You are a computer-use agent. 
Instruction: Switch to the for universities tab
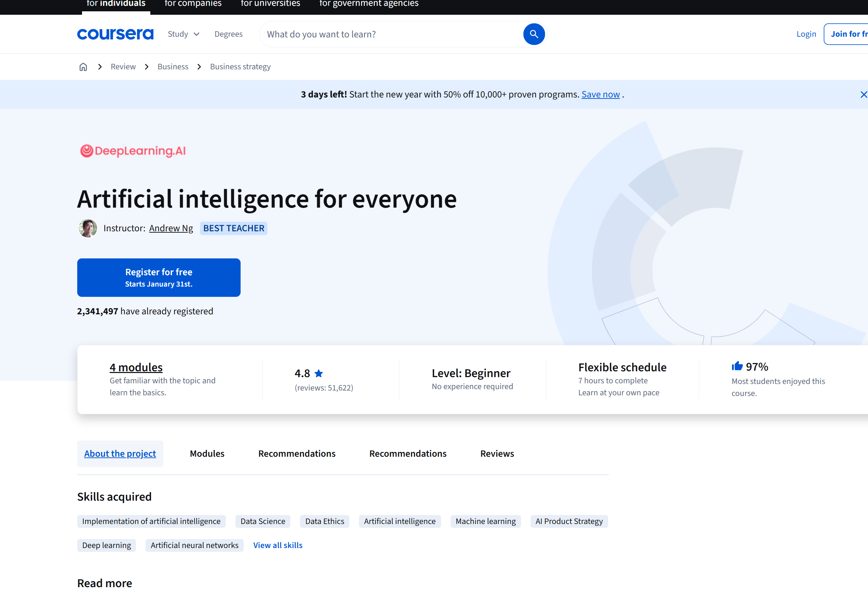270,4
